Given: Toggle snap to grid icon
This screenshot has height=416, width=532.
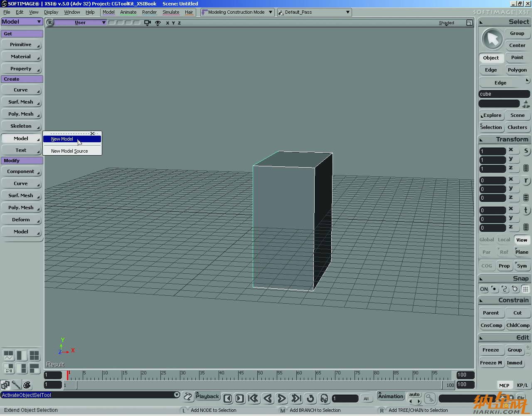Looking at the screenshot, I should click(525, 289).
